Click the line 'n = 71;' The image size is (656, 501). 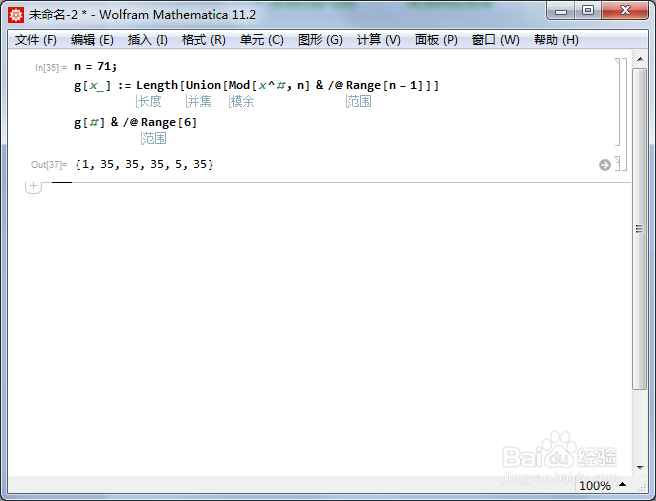(95, 66)
